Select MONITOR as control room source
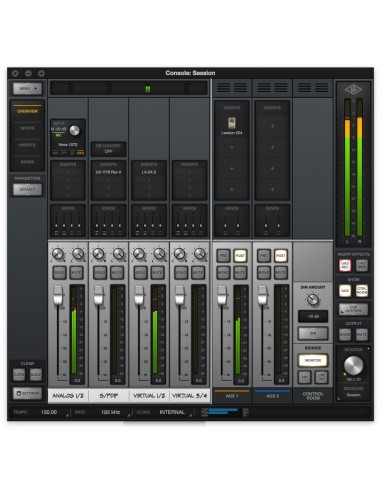Image resolution: width=381 pixels, height=492 pixels. coord(313,360)
